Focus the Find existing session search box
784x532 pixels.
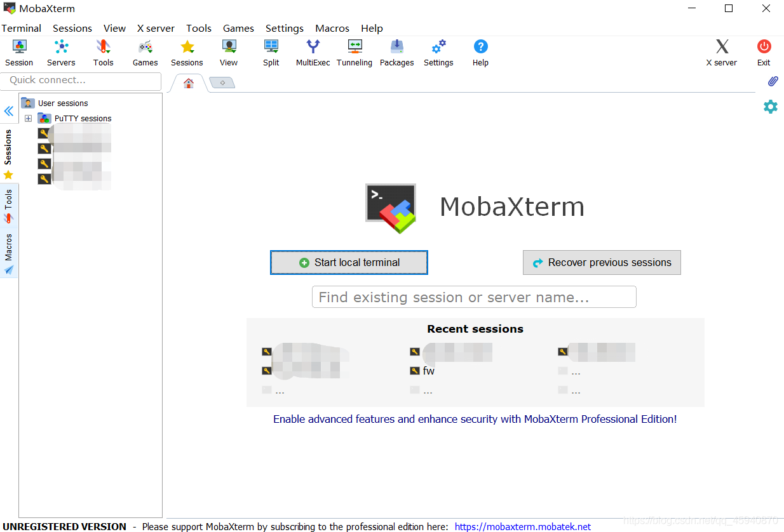(474, 297)
